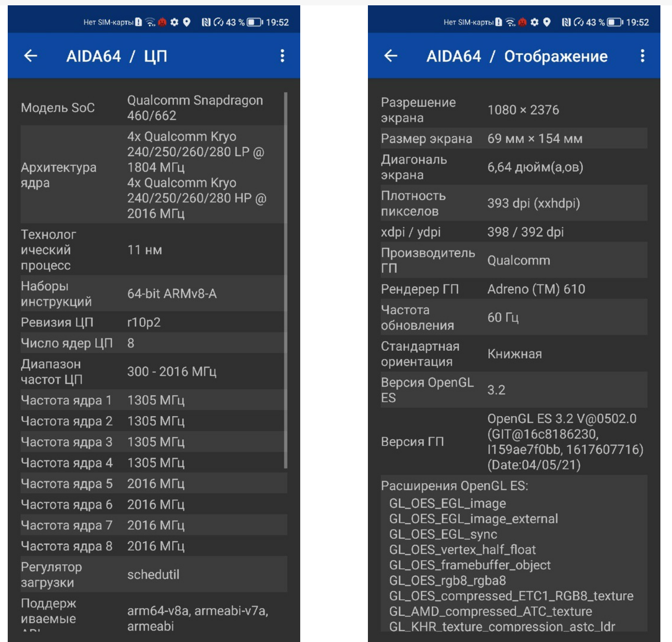Select the '64-bit ARMv8-A' value
This screenshot has width=672, height=642.
coord(172,293)
